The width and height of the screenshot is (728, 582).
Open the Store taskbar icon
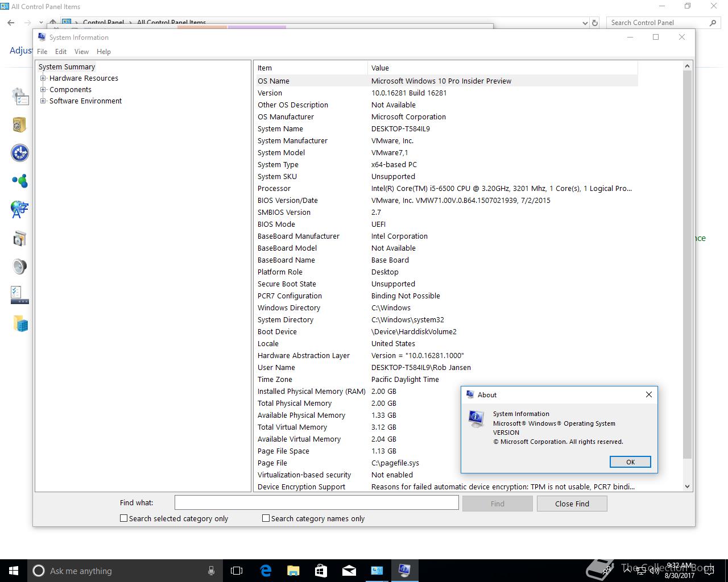321,571
